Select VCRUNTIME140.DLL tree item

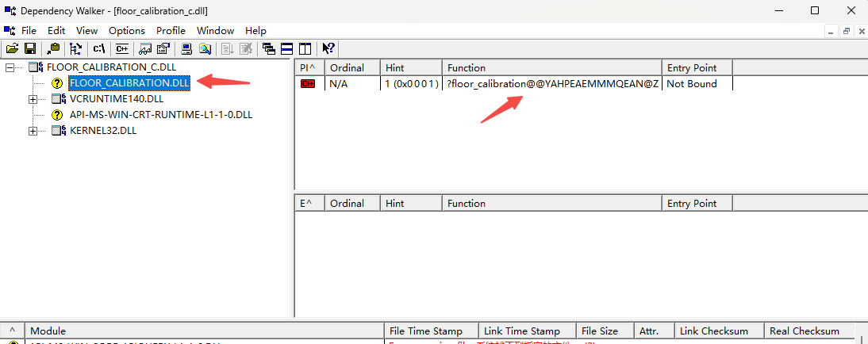pyautogui.click(x=117, y=99)
